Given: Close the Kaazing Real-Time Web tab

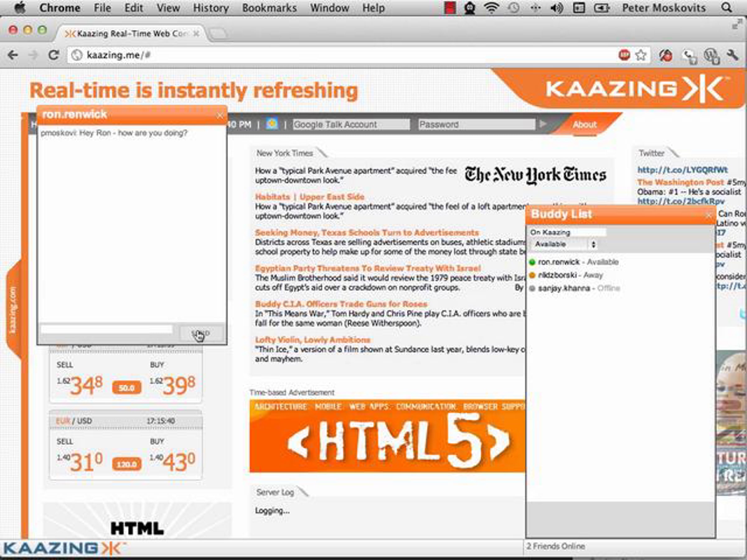Looking at the screenshot, I should pos(196,33).
